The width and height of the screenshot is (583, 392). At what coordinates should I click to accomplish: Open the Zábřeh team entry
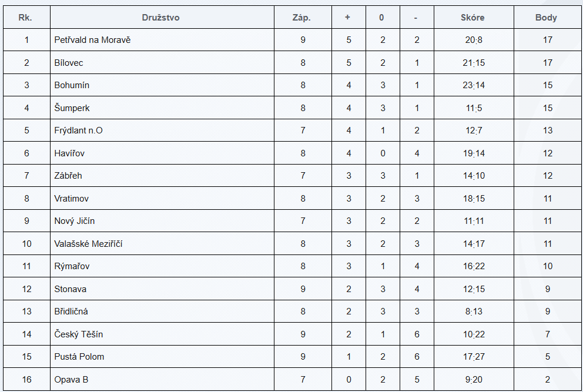(68, 176)
